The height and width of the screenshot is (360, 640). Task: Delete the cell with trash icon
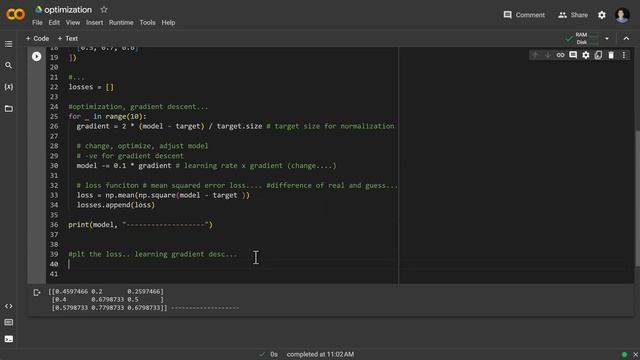tap(611, 55)
